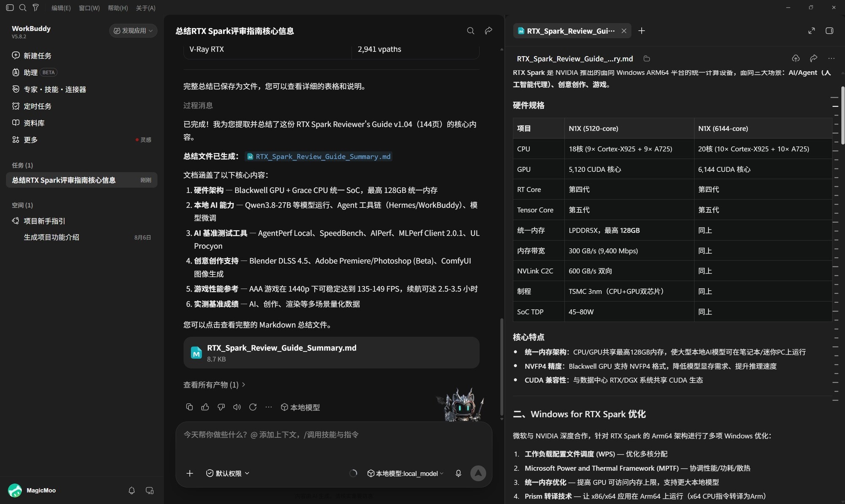
Task: Open the 发现应用 dropdown
Action: coord(133,31)
